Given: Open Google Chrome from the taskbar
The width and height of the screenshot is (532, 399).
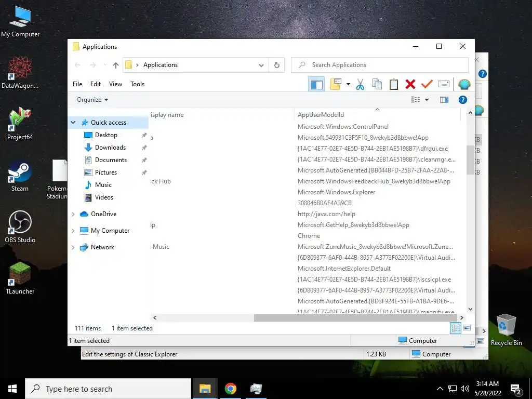Looking at the screenshot, I should click(230, 389).
